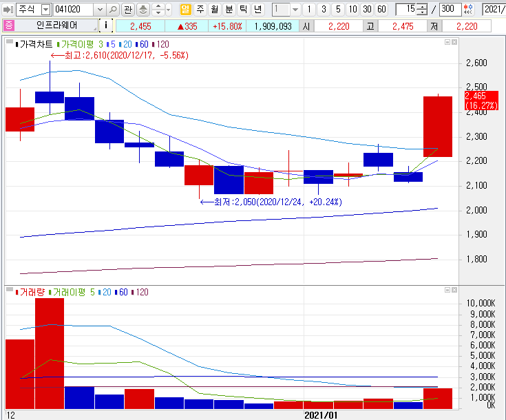Click the total data count field 300

click(x=450, y=10)
